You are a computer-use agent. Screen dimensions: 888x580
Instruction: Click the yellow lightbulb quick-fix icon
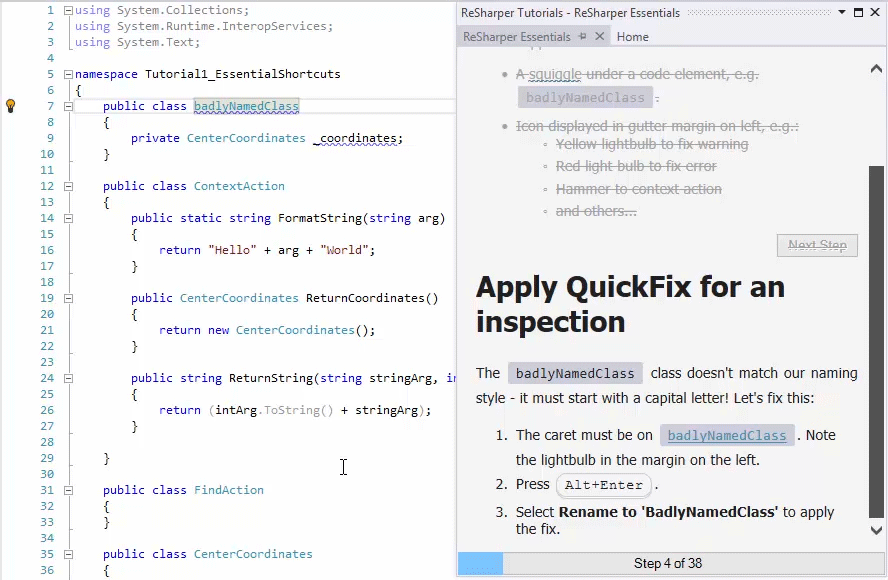11,105
